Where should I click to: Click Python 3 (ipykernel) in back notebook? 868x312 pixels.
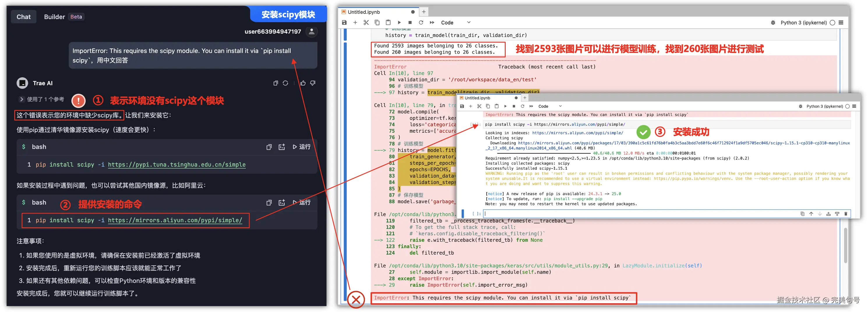click(804, 22)
